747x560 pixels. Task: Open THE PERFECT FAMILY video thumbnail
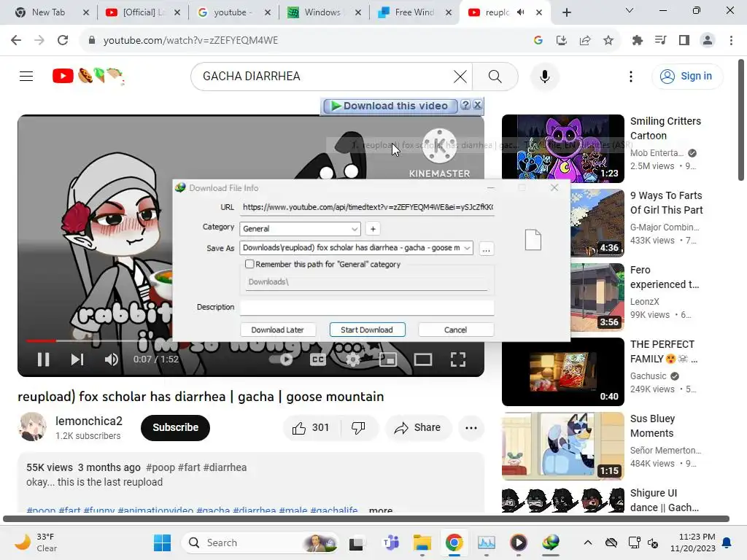(562, 371)
